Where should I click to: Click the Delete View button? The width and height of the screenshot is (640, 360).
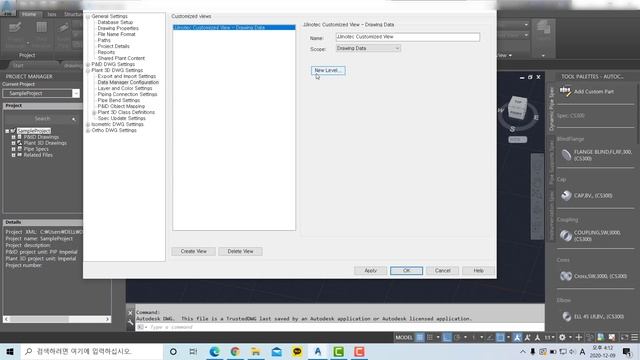coord(240,251)
